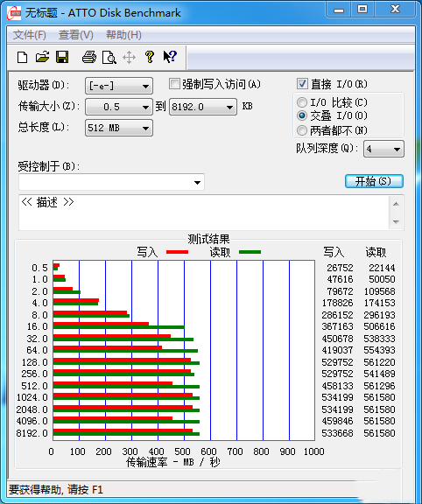
Task: Open Print Preview magnifier icon
Action: point(109,58)
